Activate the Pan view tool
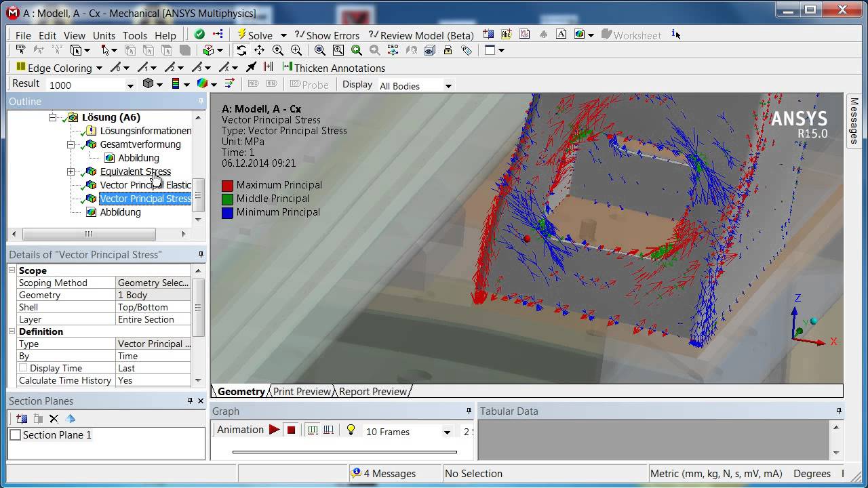The height and width of the screenshot is (488, 868). (x=259, y=50)
